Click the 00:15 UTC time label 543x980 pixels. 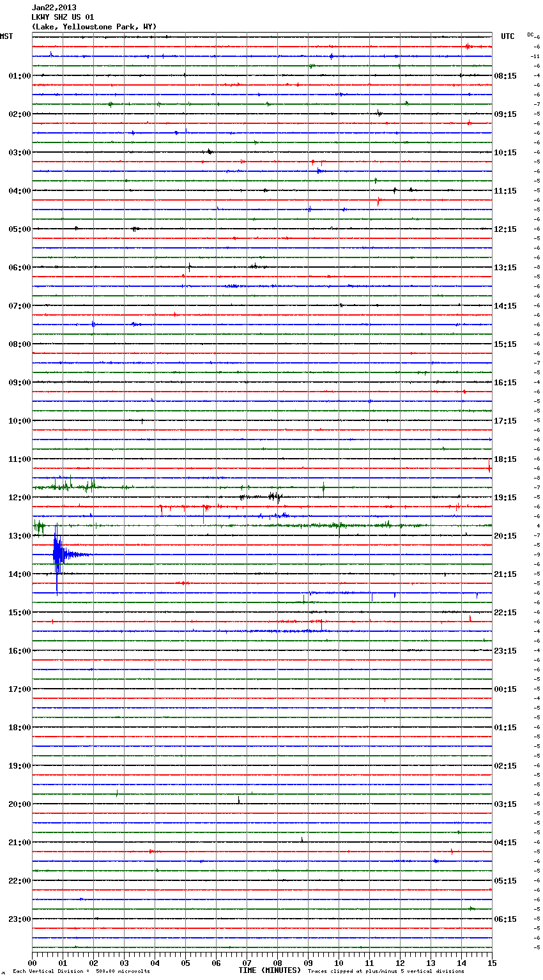pos(505,689)
